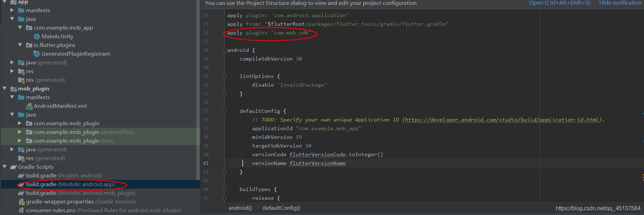Open the developer.android.com application-id URL
Viewport: 644px width, 215px height.
[502, 120]
